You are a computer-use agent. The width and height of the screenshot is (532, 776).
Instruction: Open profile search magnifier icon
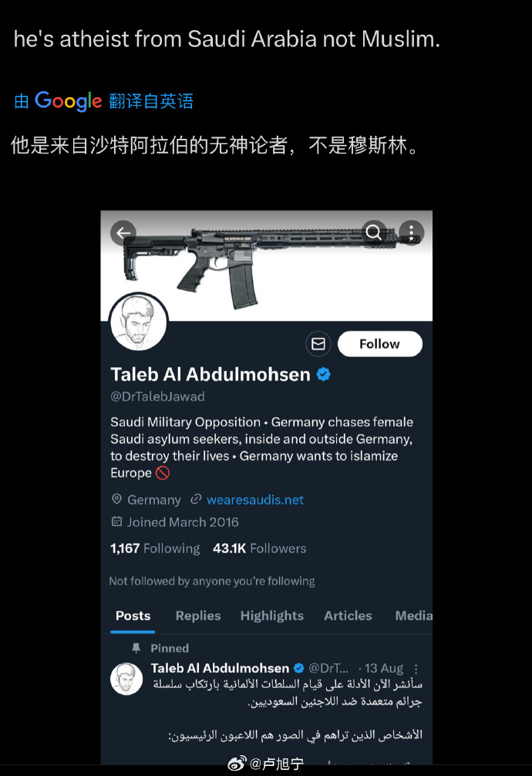click(374, 232)
